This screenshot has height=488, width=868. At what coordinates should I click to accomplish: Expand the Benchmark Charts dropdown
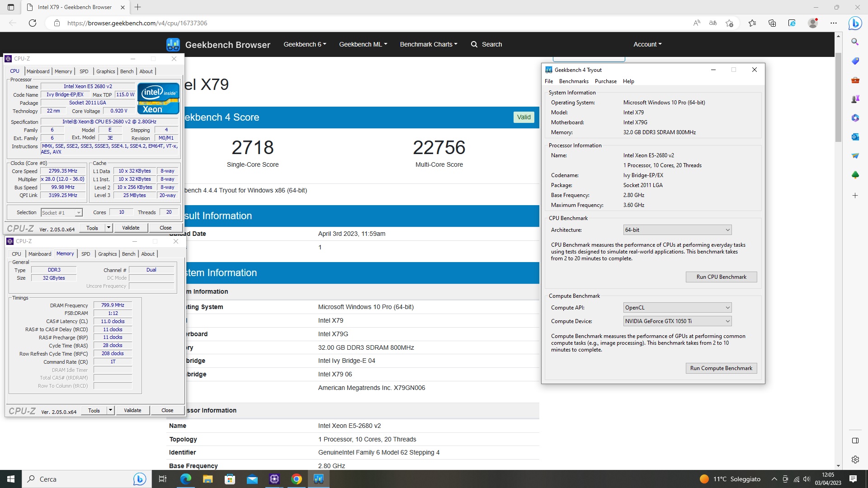click(x=429, y=44)
